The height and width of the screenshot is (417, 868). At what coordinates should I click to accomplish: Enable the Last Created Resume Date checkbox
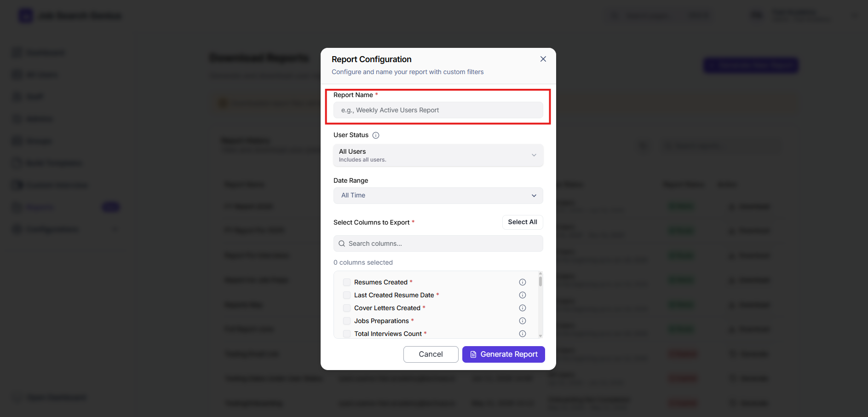point(347,295)
